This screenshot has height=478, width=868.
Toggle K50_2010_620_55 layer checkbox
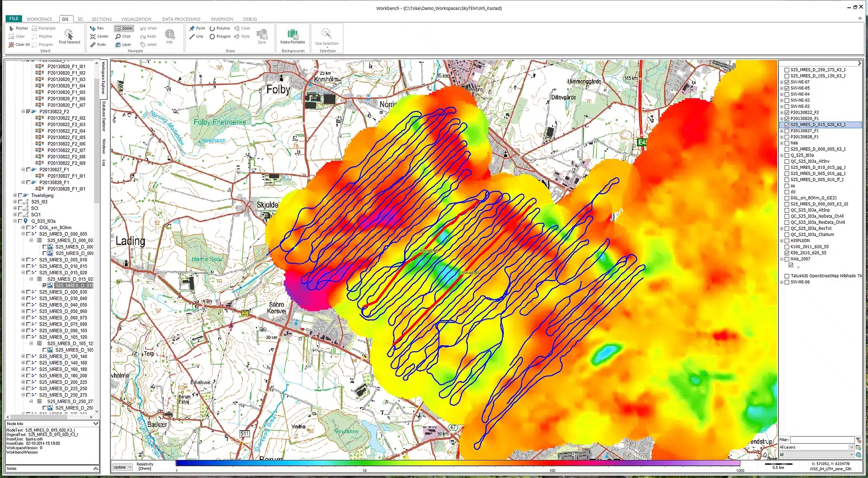(787, 253)
